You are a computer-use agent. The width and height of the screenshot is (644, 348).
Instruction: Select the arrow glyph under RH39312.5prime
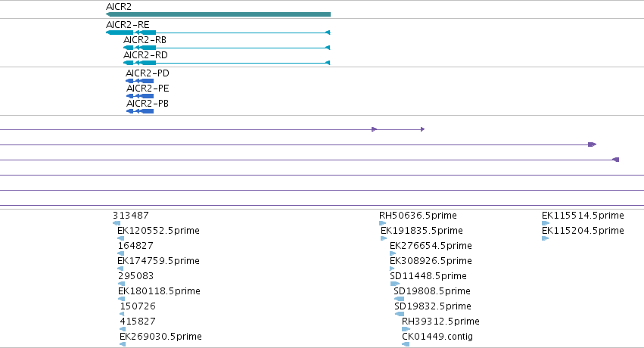pyautogui.click(x=406, y=330)
